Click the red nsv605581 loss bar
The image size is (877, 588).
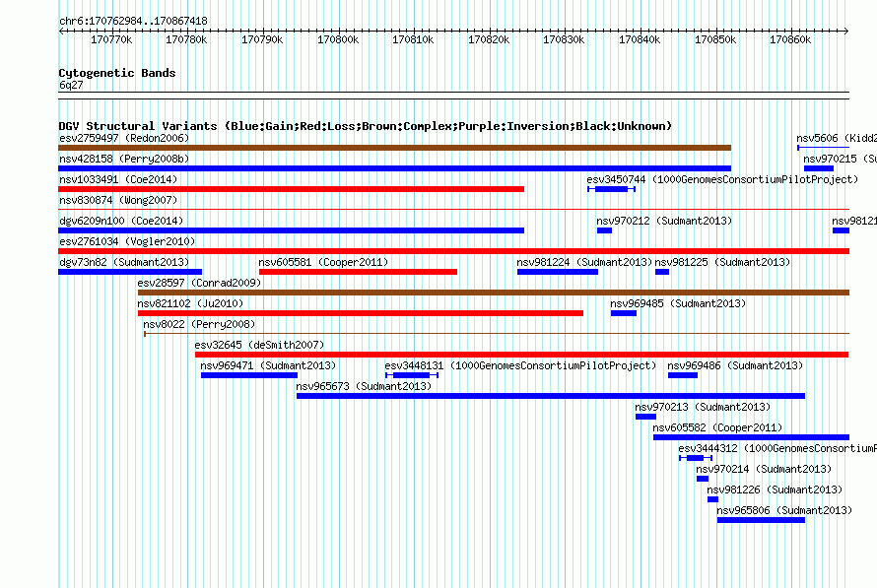pyautogui.click(x=358, y=272)
